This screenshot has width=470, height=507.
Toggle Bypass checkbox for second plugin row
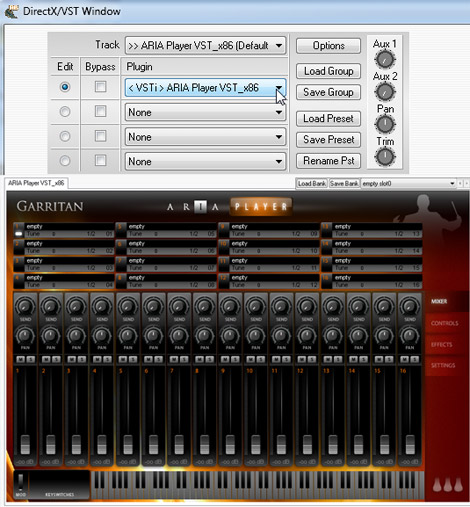click(x=100, y=111)
